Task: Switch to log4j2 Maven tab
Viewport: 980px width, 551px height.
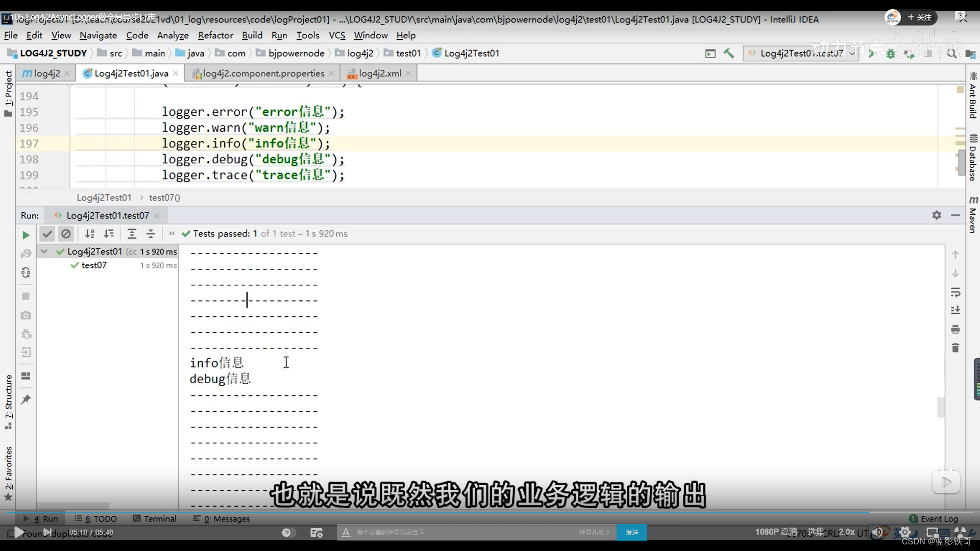Action: (46, 73)
